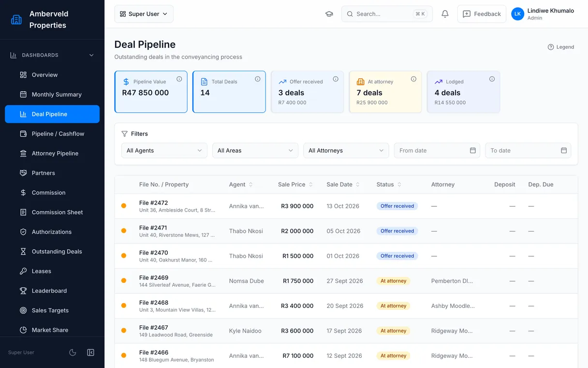Click the Leases key icon
Image resolution: width=588 pixels, height=368 pixels.
coord(23,271)
